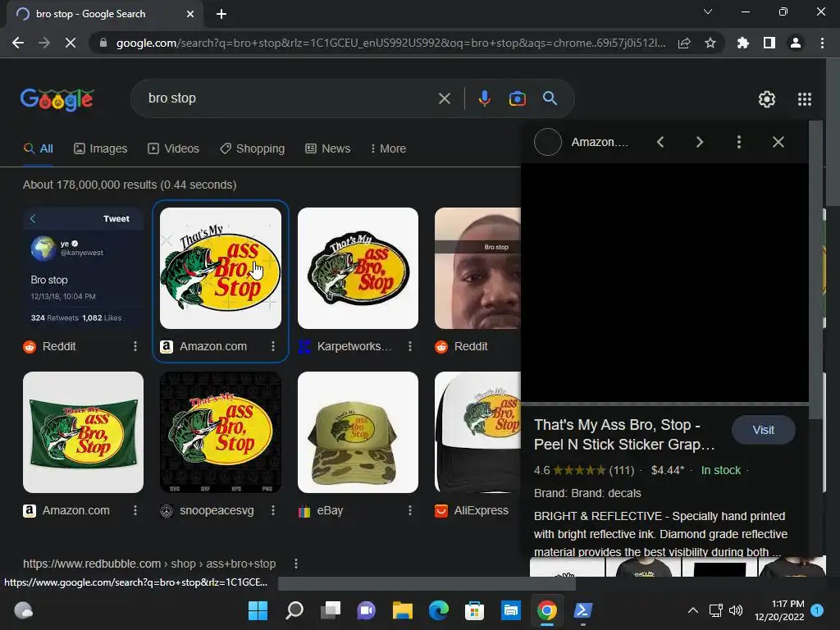The height and width of the screenshot is (630, 840).
Task: Launch Microsoft Edge from the taskbar
Action: click(438, 610)
